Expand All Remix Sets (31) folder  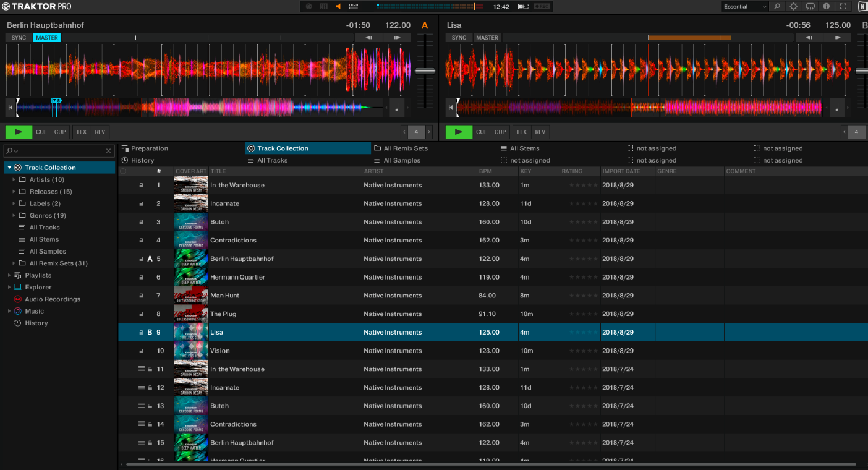(x=15, y=263)
